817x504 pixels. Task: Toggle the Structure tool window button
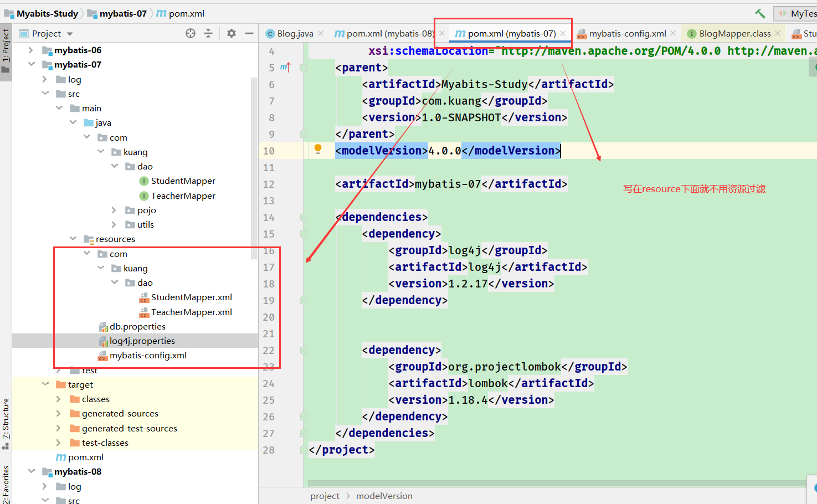6,423
